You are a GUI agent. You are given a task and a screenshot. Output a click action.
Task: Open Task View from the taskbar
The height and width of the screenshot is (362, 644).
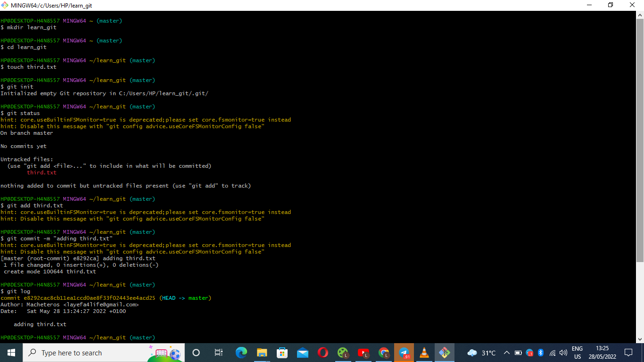click(218, 353)
